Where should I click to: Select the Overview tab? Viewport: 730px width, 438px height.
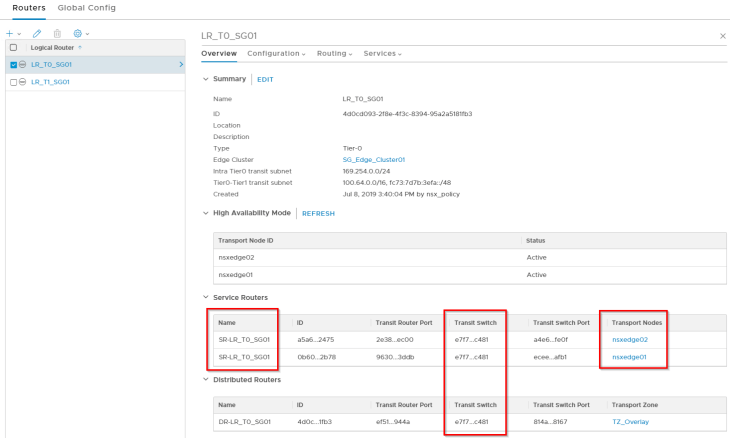(x=219, y=53)
